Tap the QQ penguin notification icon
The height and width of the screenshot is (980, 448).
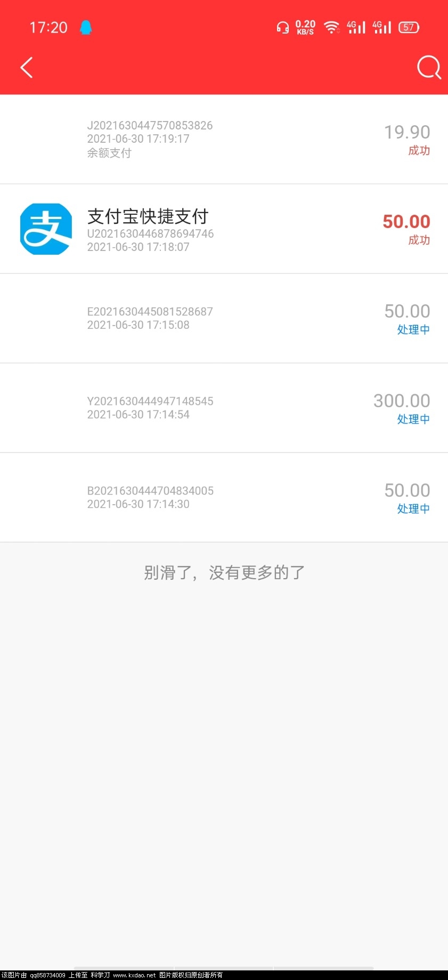point(86,27)
